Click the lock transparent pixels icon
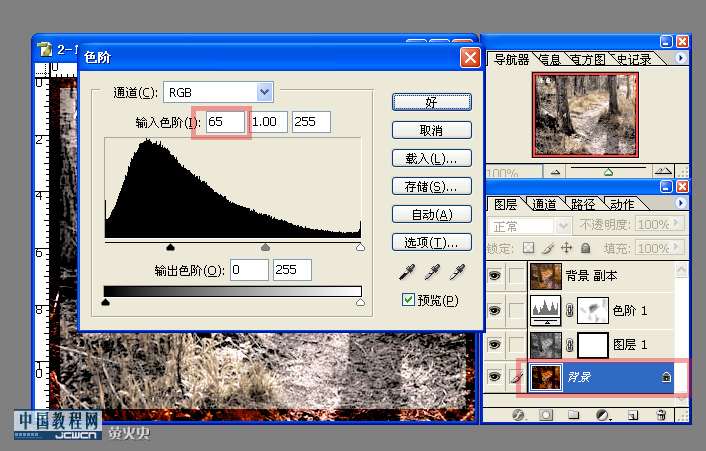Screen dimensions: 706x451 click(x=529, y=248)
